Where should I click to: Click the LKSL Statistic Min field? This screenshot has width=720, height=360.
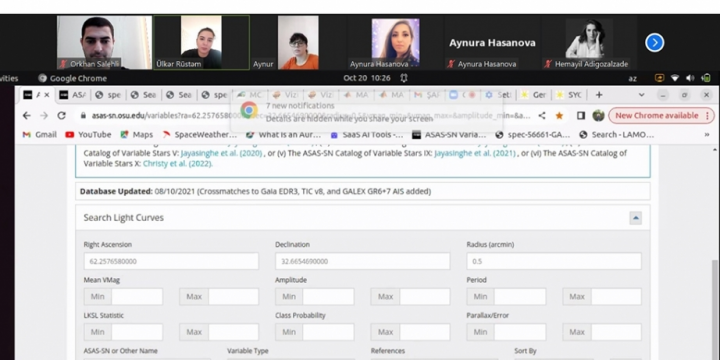tap(137, 332)
